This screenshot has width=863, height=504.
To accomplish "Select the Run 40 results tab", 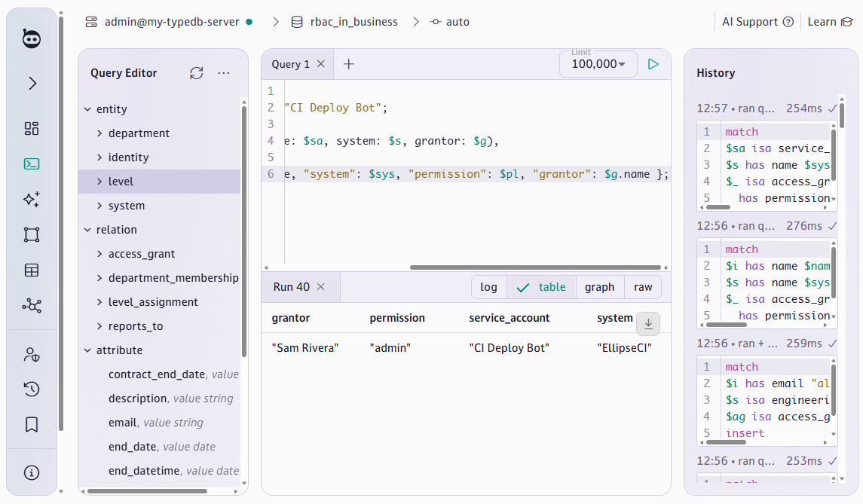I will [x=292, y=287].
